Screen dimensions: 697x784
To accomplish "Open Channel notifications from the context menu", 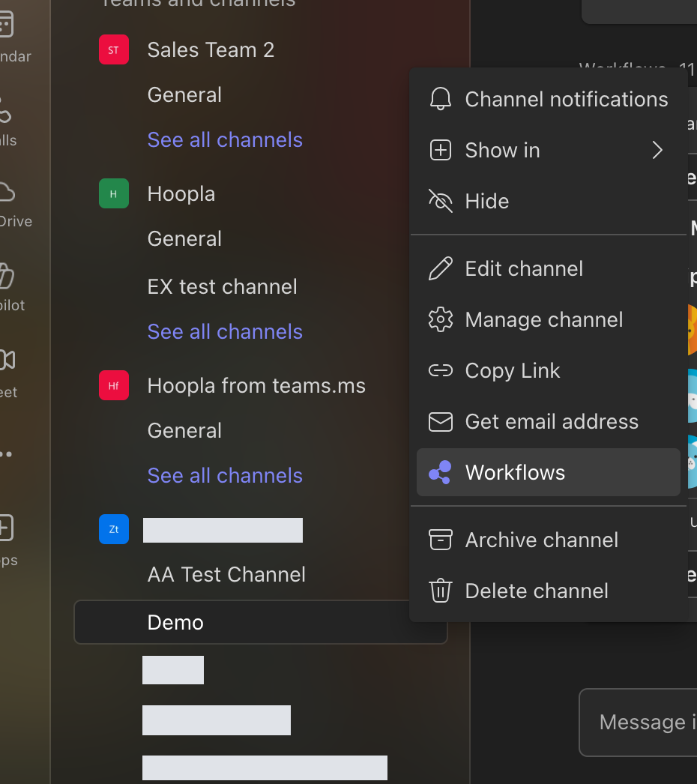I will click(548, 99).
